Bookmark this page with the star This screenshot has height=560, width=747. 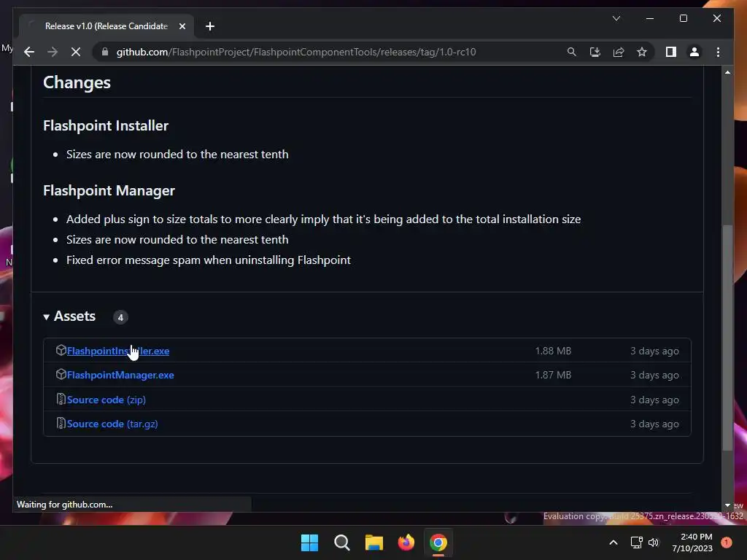point(642,52)
